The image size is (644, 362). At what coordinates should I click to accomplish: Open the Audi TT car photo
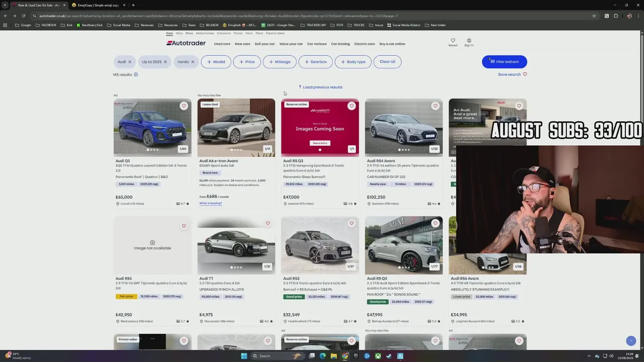pos(236,245)
